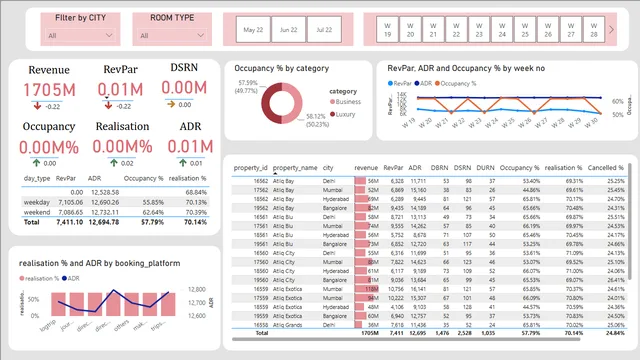Click the horizontal scrollbar under property table
The height and width of the screenshot is (360, 640).
406,339
